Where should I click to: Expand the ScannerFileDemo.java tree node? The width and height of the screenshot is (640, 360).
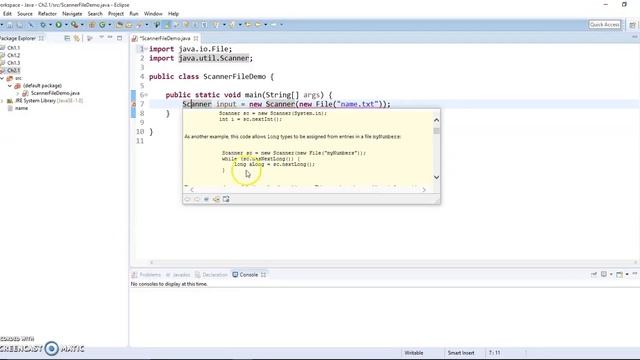tap(18, 93)
